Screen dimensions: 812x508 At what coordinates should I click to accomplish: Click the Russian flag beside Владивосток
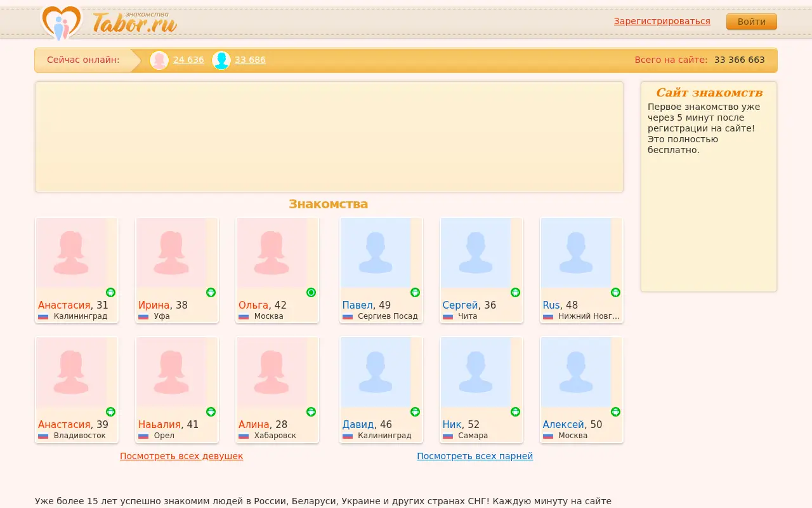(43, 436)
